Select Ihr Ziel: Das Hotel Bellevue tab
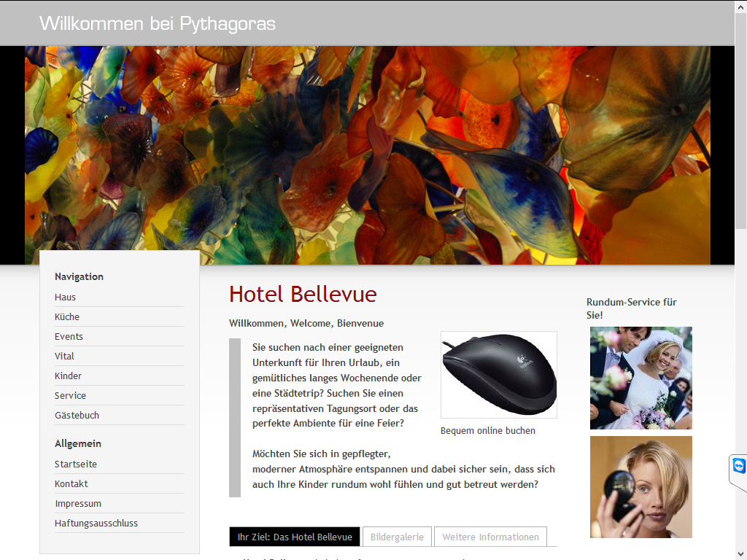Screen dimensions: 747x560 tap(295, 537)
